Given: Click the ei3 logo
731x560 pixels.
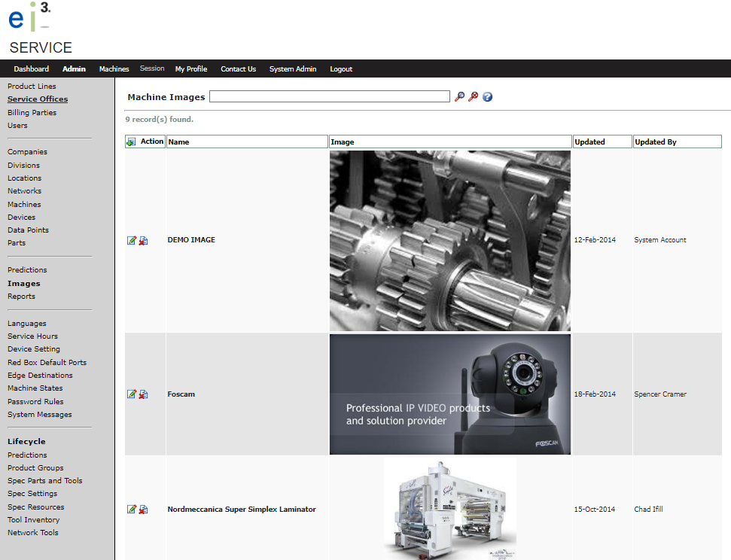Looking at the screenshot, I should [30, 17].
